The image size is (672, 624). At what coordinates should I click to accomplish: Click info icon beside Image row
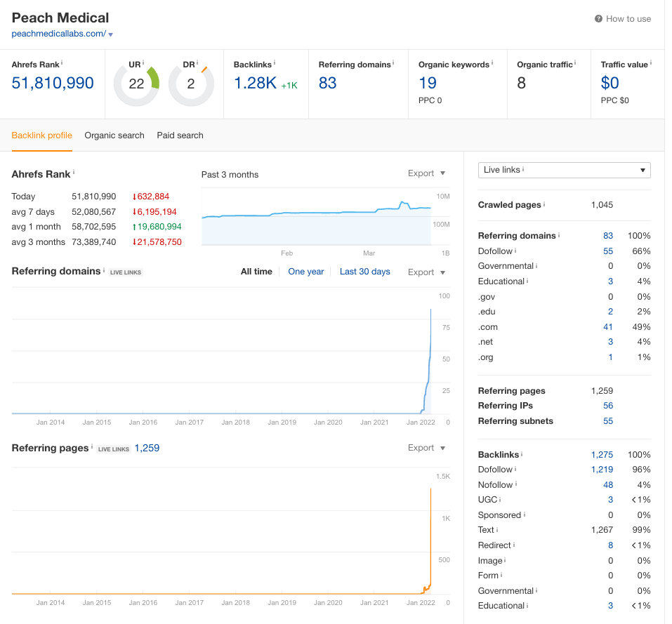tap(506, 560)
